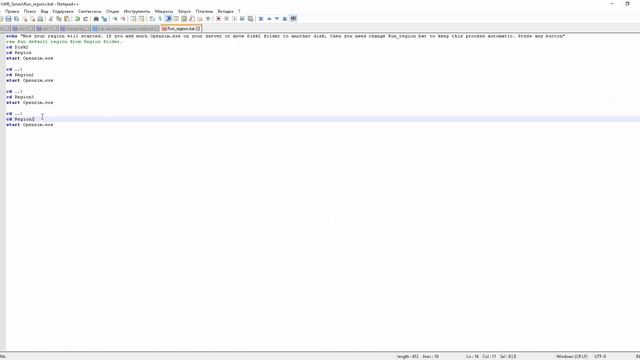The image size is (640, 360).
Task: Click the Stop Recording macro icon
Action: pyautogui.click(x=227, y=19)
